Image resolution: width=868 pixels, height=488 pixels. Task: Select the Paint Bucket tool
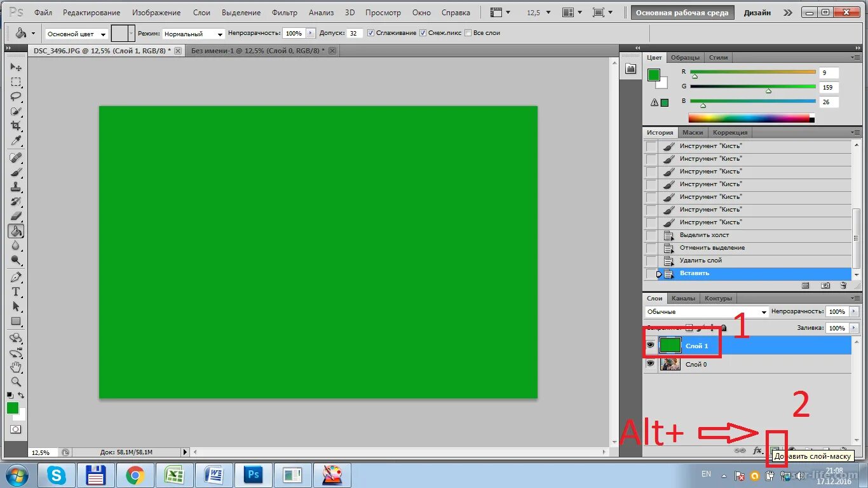pos(16,231)
